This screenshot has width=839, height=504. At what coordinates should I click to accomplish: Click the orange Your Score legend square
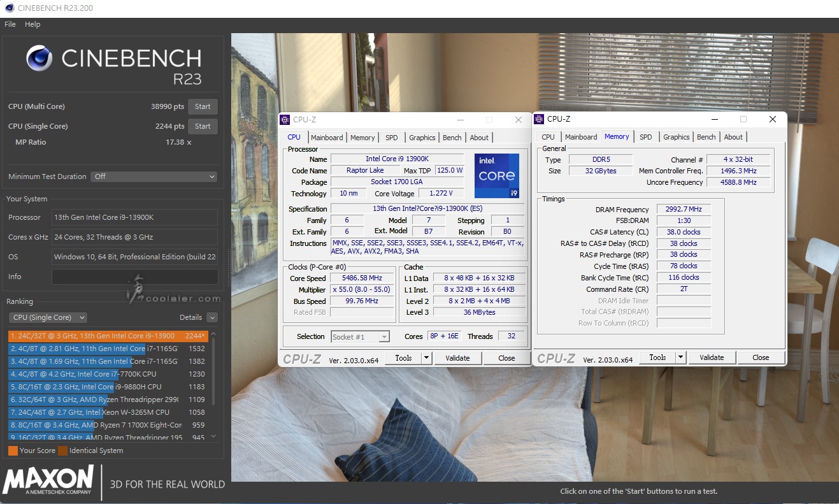click(13, 450)
